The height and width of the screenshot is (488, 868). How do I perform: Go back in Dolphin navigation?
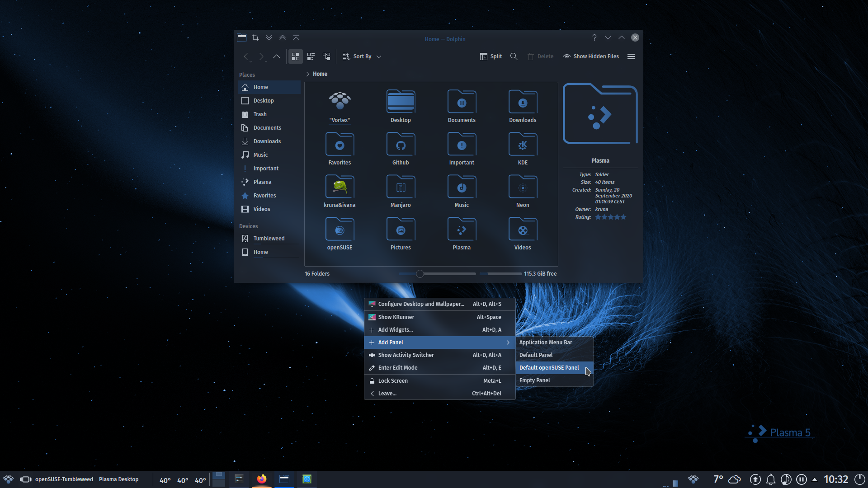click(246, 56)
